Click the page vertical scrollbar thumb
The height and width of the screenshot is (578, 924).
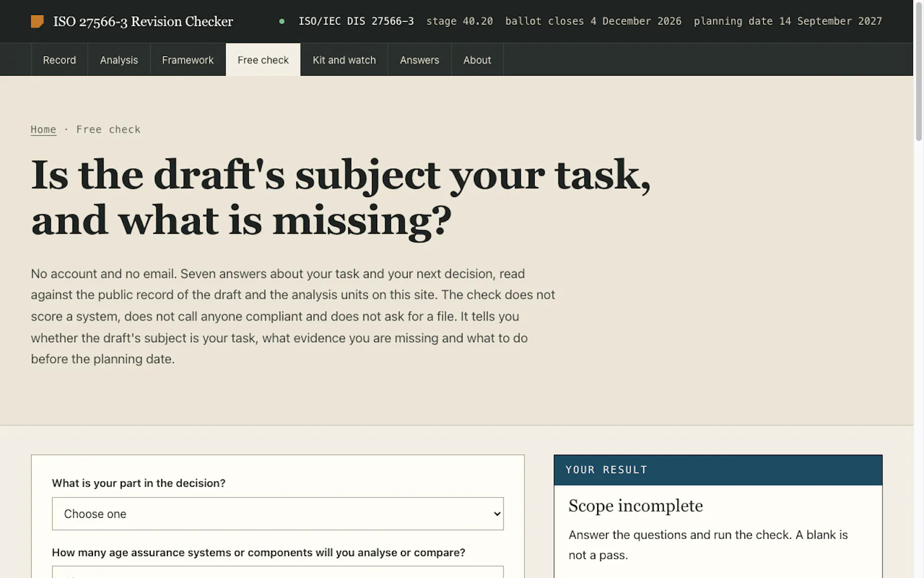(919, 72)
